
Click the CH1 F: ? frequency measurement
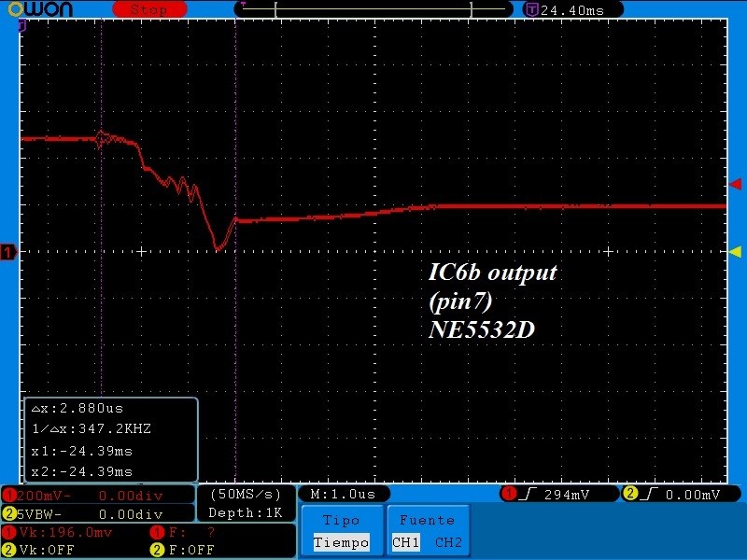pos(183,532)
